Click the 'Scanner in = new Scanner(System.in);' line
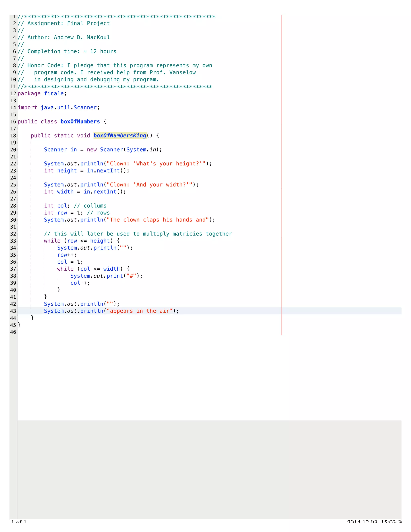This screenshot has height=532, width=411. click(x=103, y=150)
